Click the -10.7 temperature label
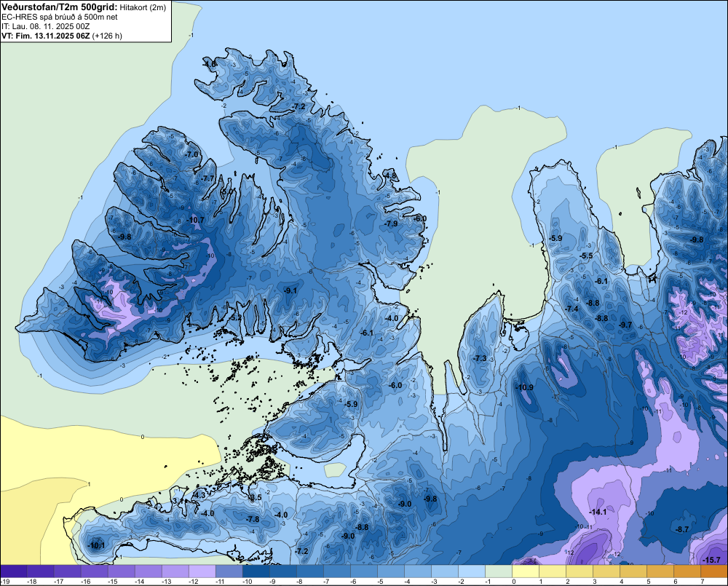The image size is (728, 586). pyautogui.click(x=195, y=220)
